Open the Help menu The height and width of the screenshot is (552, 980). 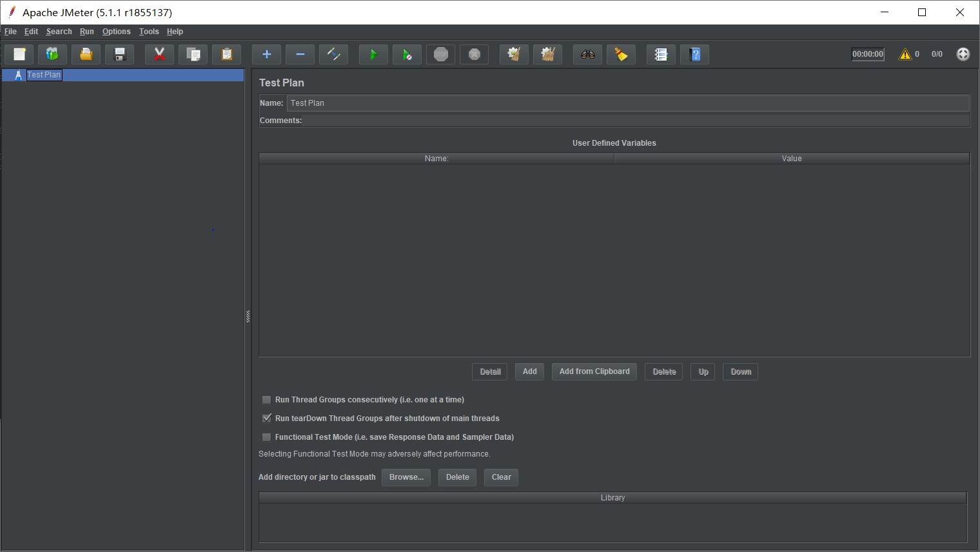coord(175,32)
